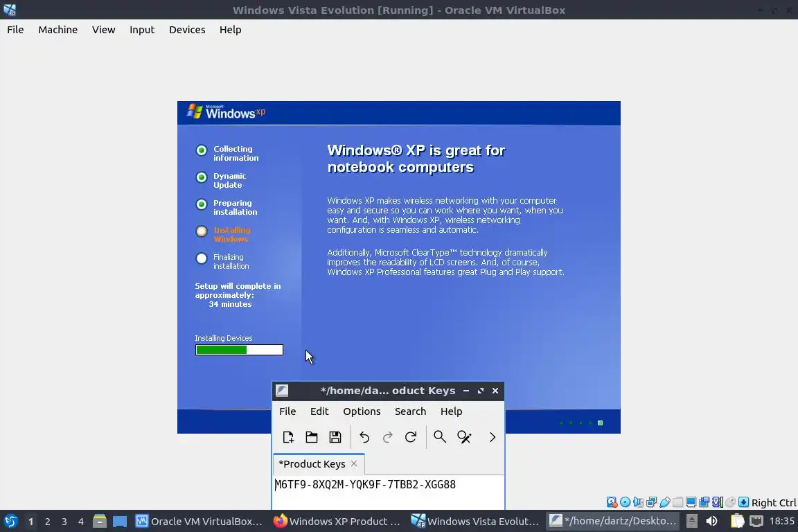Open VirtualBox Machine menu

[x=58, y=30]
